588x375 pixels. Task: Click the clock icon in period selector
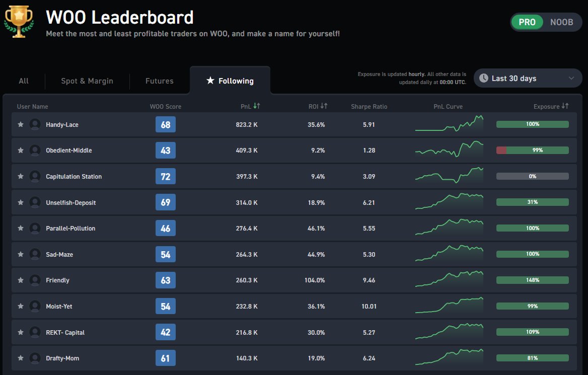click(x=484, y=78)
